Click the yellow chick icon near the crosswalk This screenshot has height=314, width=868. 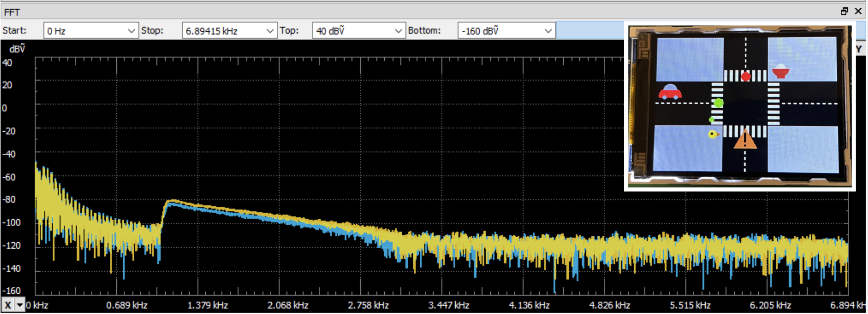click(713, 134)
